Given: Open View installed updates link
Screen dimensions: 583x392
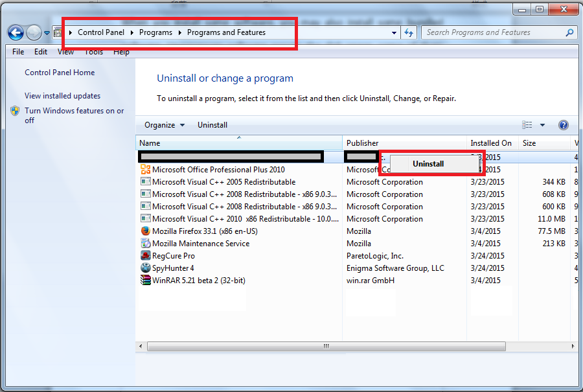Looking at the screenshot, I should click(62, 96).
